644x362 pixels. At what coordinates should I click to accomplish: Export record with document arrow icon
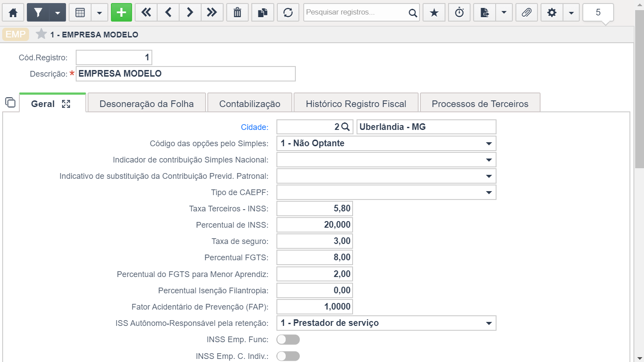(485, 13)
